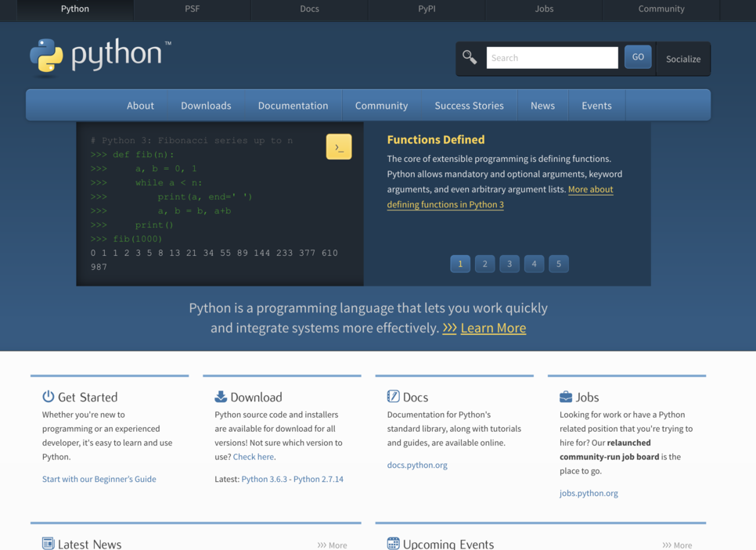Click the Get Started heading
756x550 pixels.
pyautogui.click(x=88, y=397)
